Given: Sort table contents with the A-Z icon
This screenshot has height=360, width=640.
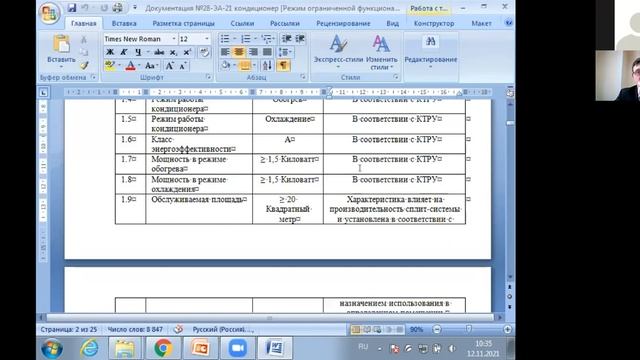Looking at the screenshot, I should point(267,65).
